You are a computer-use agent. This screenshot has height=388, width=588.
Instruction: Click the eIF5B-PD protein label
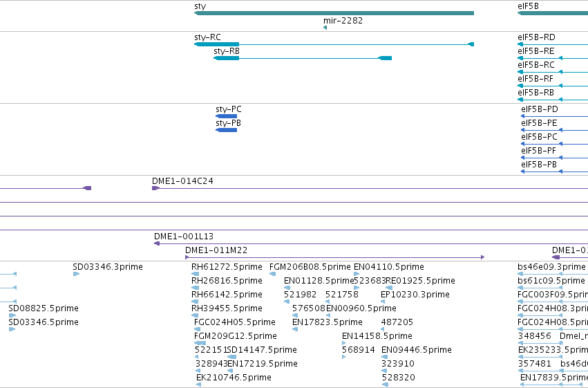click(x=539, y=109)
